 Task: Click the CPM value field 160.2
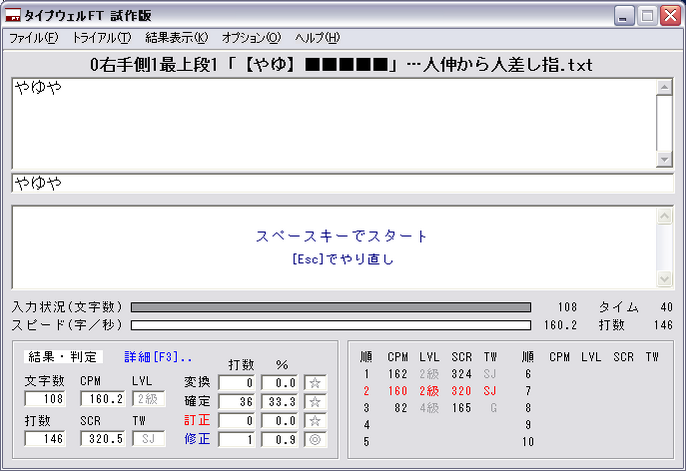(103, 399)
